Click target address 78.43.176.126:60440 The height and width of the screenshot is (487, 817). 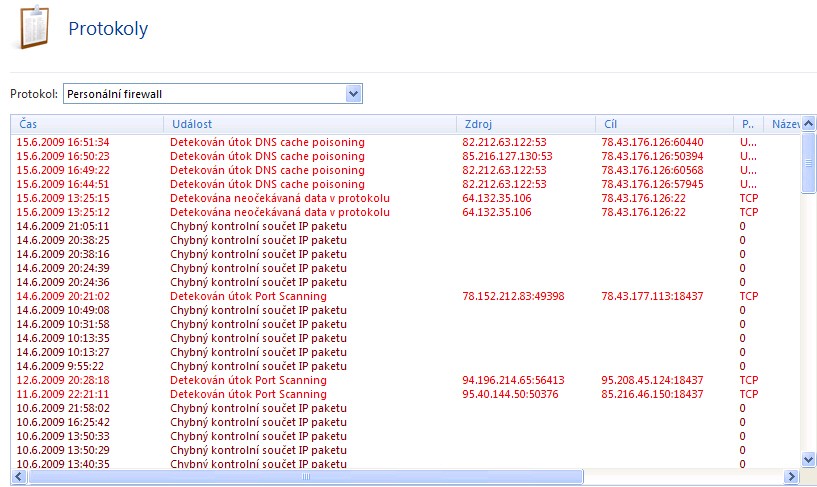[652, 142]
